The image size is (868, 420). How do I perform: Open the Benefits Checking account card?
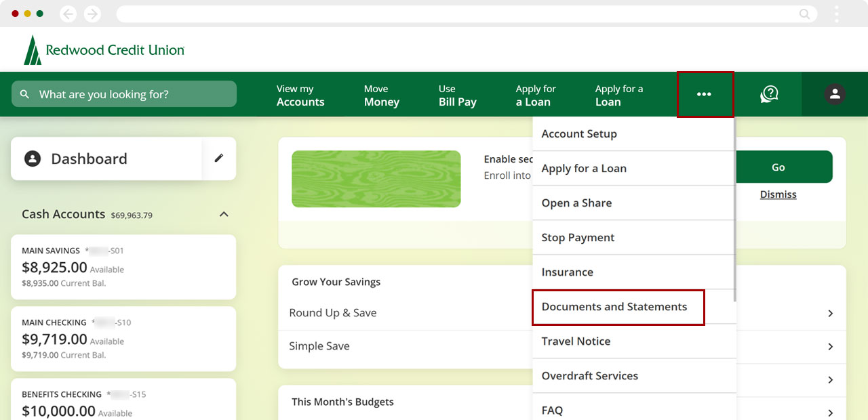point(123,400)
